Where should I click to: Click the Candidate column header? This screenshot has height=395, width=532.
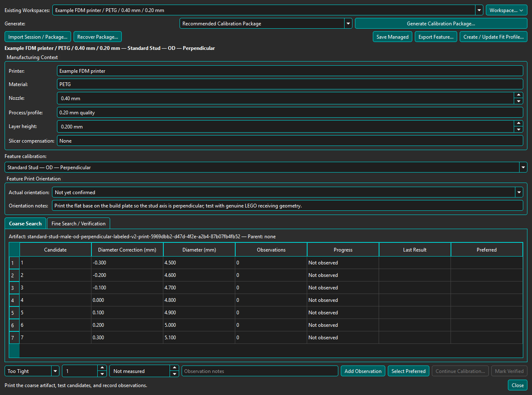[x=55, y=250]
